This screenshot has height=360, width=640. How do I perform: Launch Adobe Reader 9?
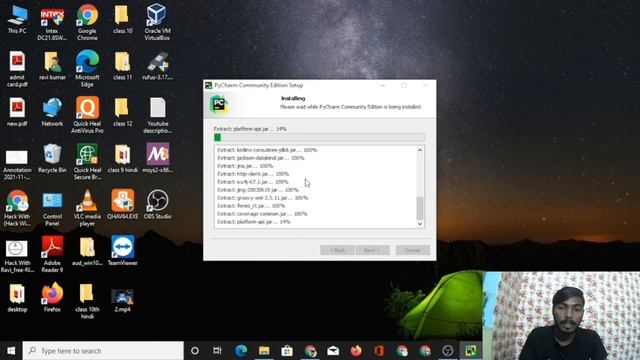coord(52,255)
